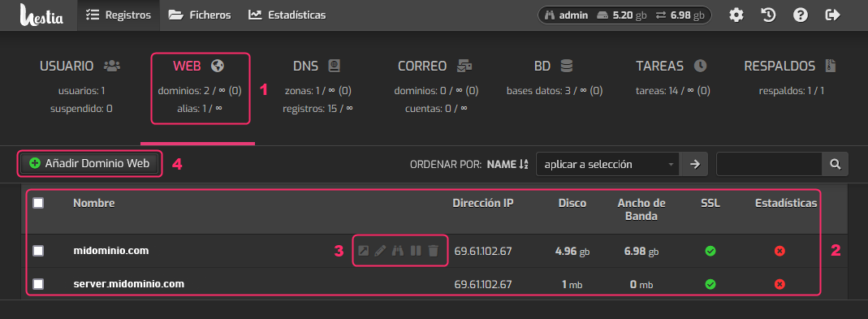The image size is (868, 319).
Task: Check the midominio.com row checkbox
Action: click(38, 251)
